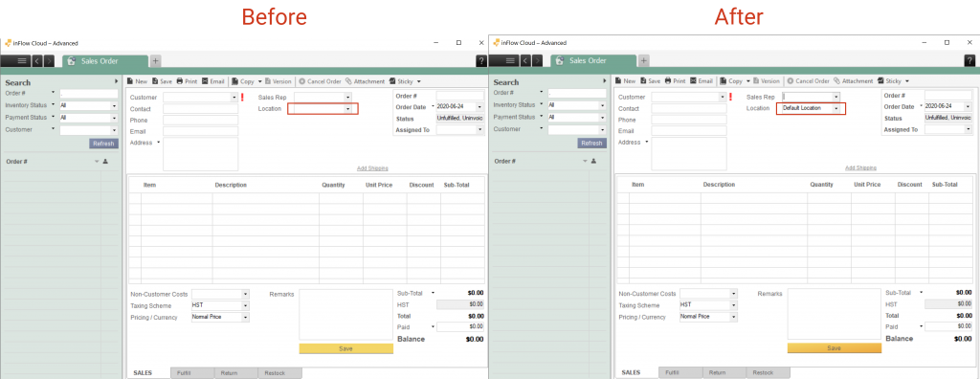The width and height of the screenshot is (980, 379).
Task: Click yellow Save button in After window
Action: pyautogui.click(x=835, y=348)
